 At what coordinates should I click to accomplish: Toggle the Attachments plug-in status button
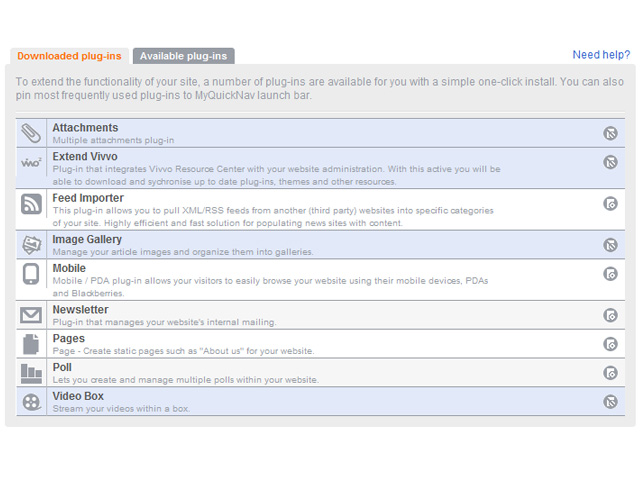[x=610, y=134]
